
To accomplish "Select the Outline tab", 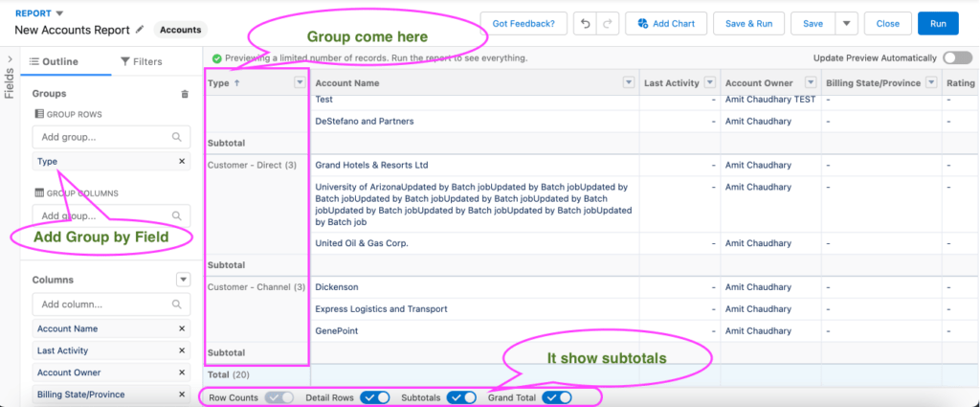I will coord(54,61).
